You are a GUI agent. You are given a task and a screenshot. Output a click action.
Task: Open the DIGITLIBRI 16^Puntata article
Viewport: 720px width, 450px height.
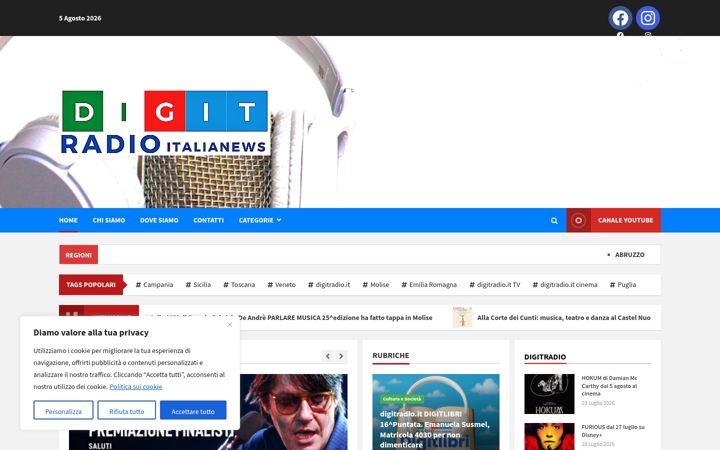click(x=435, y=429)
